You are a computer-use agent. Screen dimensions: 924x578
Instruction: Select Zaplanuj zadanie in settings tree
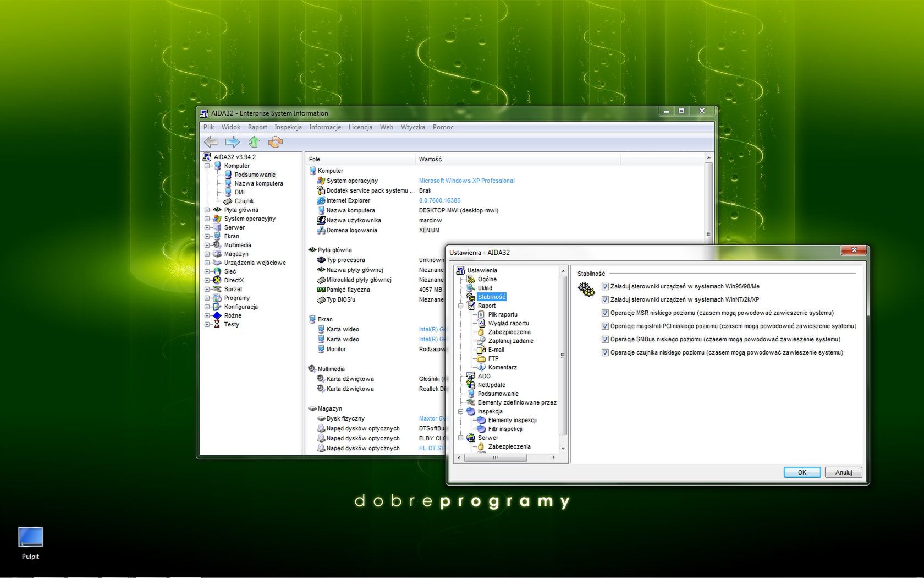click(510, 341)
